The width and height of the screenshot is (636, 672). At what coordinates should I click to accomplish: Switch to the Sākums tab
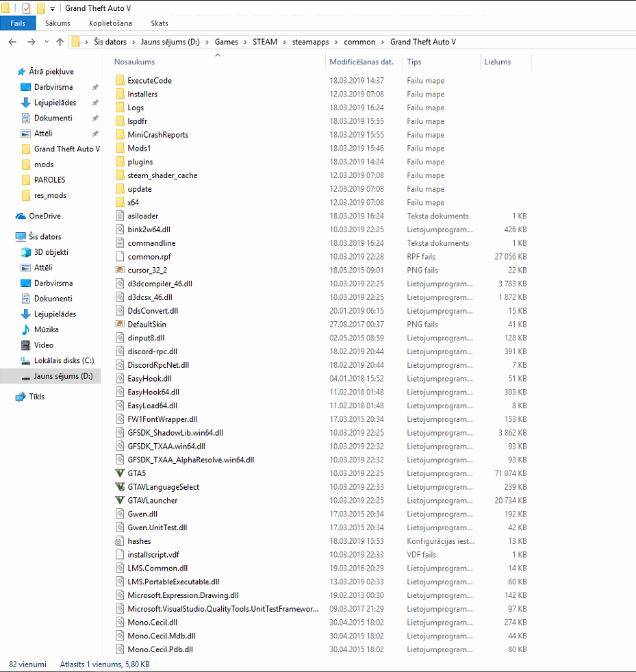[x=58, y=23]
